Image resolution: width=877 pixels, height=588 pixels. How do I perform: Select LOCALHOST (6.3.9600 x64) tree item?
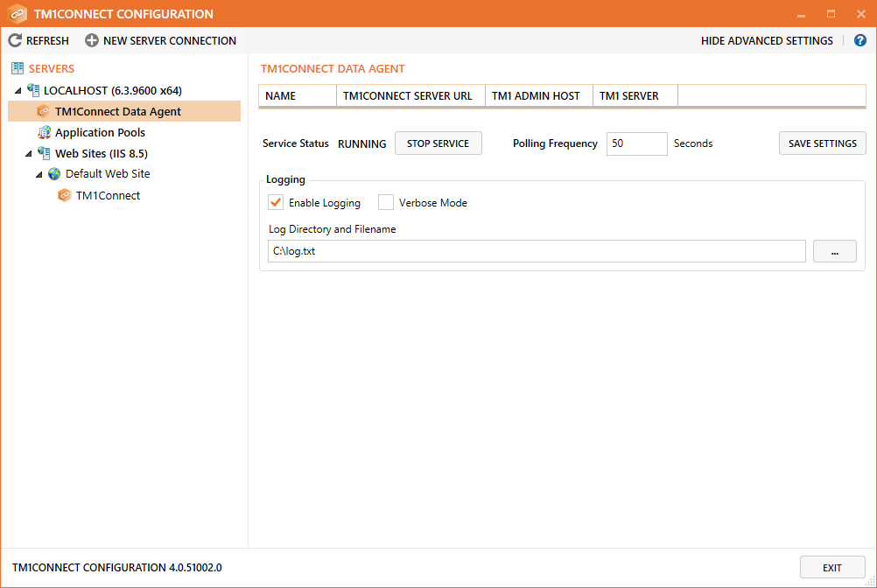[112, 90]
